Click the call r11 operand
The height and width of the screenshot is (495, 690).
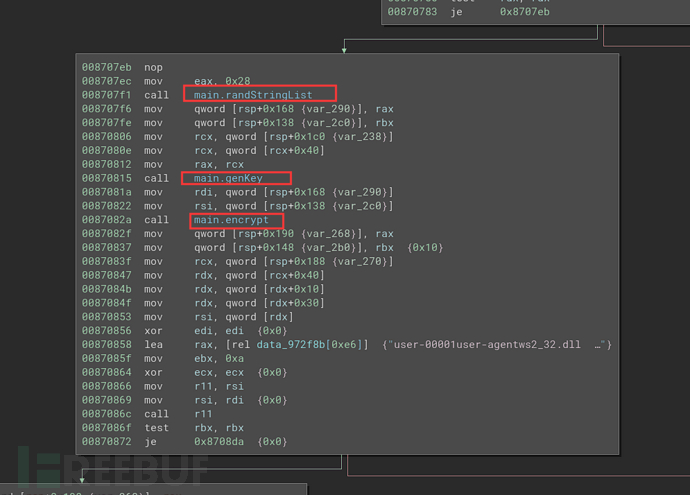tap(203, 414)
